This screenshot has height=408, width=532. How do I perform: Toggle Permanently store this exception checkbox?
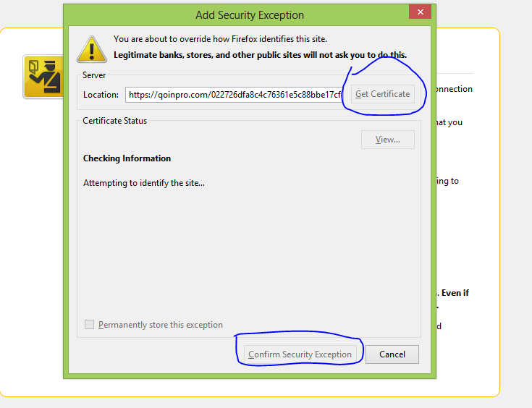pyautogui.click(x=89, y=325)
